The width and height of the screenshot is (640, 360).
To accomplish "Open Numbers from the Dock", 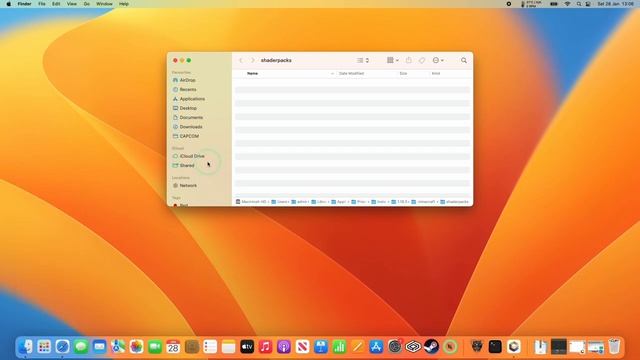I will (339, 347).
